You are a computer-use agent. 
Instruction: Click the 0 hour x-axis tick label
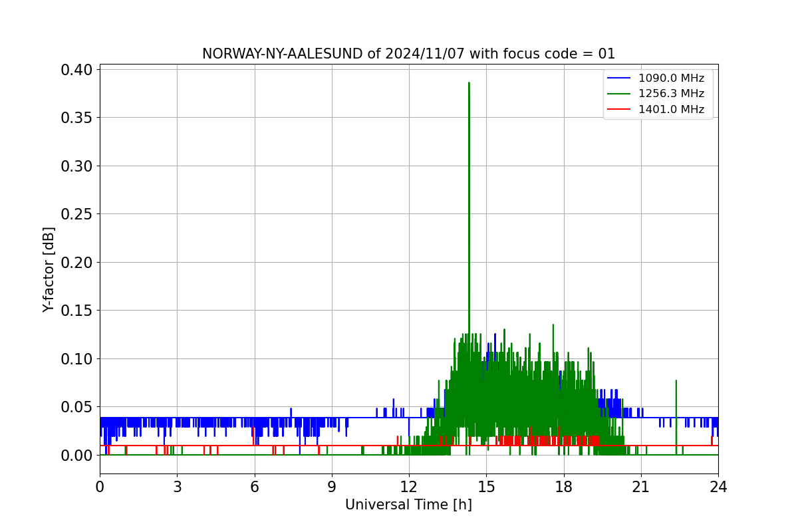coord(100,487)
